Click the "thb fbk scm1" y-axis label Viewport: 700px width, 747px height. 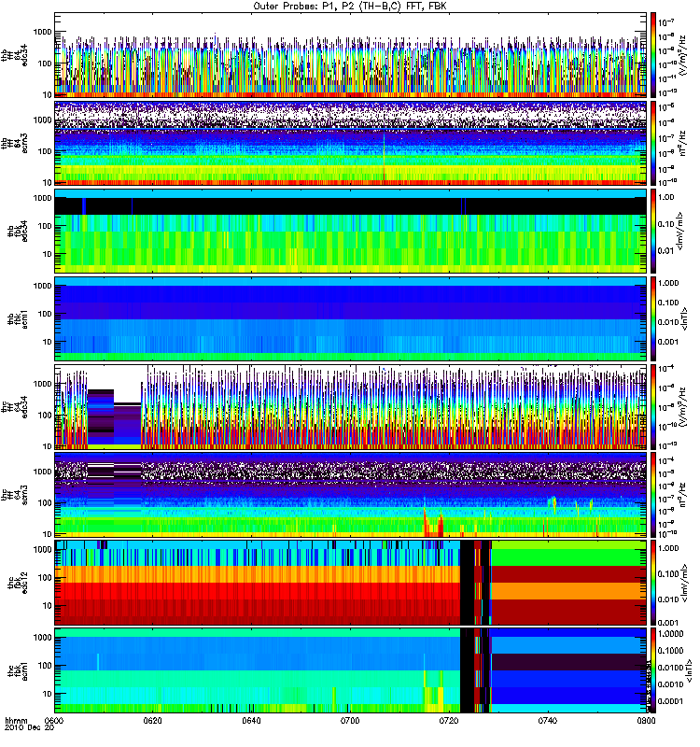pyautogui.click(x=17, y=318)
